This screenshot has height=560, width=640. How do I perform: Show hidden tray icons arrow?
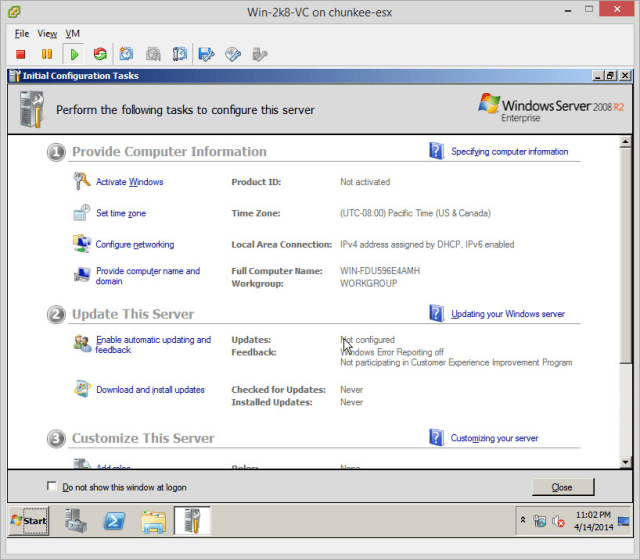(523, 520)
